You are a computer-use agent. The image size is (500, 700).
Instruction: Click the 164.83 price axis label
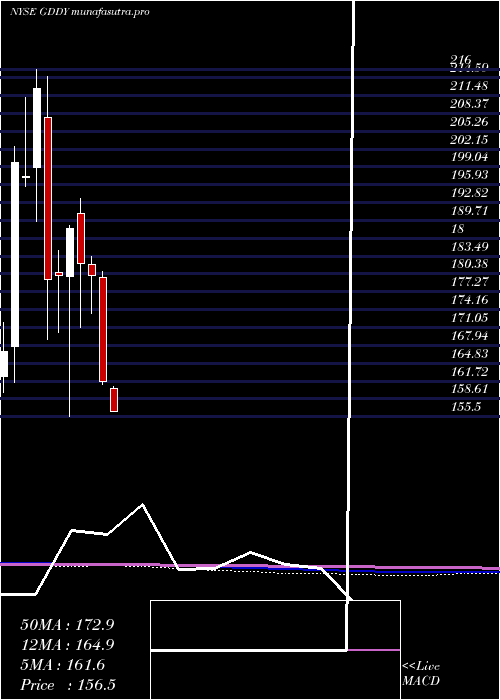tap(469, 353)
